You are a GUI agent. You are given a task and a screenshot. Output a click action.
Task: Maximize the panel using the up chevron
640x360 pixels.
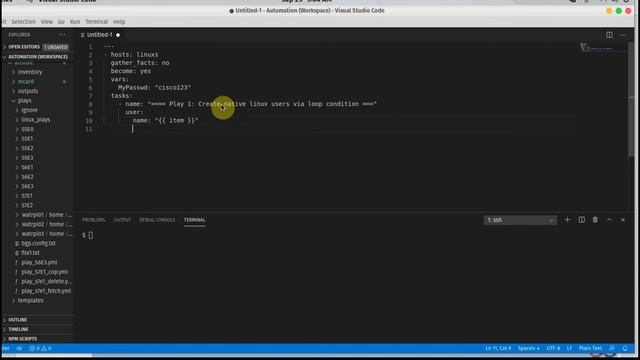point(609,220)
